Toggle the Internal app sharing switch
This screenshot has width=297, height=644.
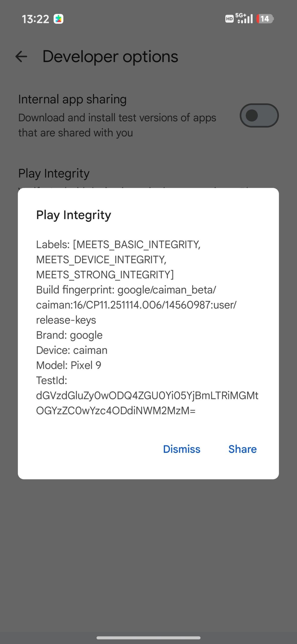pos(259,115)
